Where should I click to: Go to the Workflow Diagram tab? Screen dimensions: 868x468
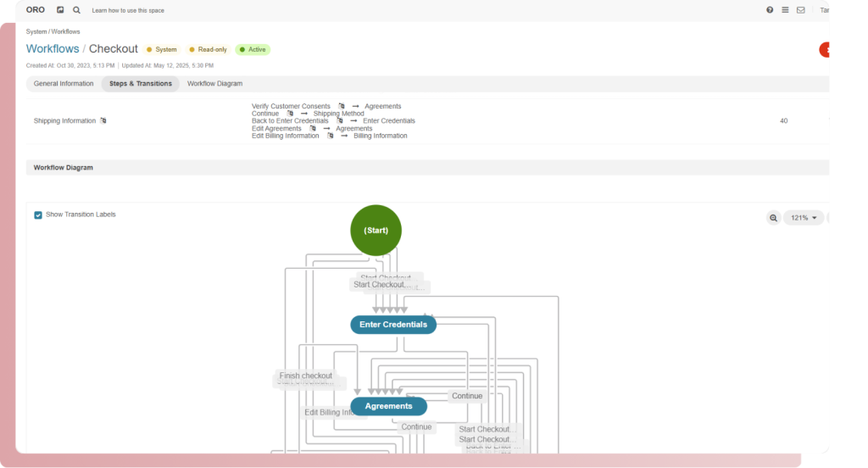[214, 84]
